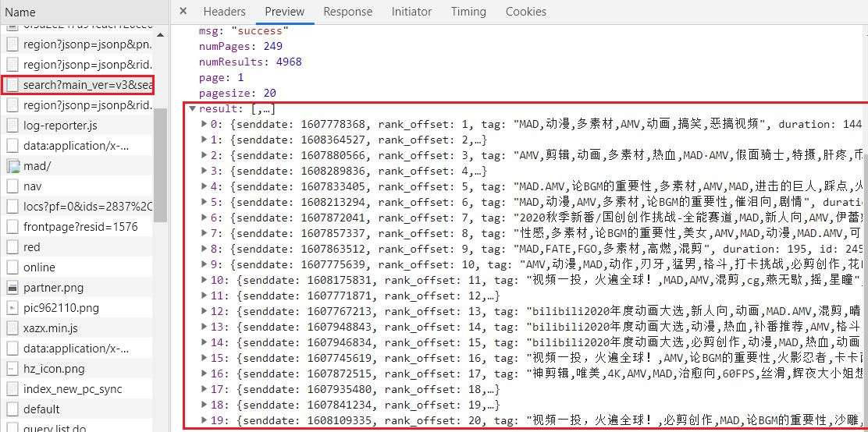
Task: Click the file icon beside log-reporter.js
Action: point(12,126)
